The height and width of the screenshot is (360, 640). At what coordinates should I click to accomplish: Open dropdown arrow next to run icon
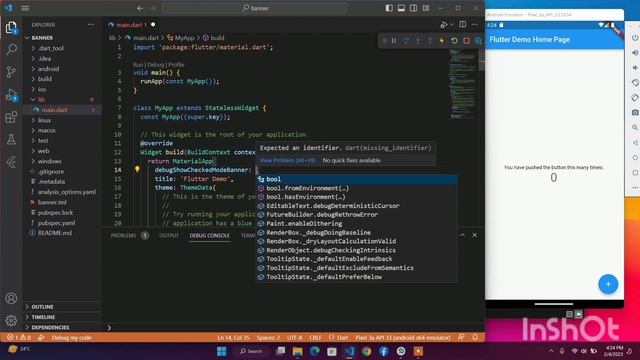452,25
